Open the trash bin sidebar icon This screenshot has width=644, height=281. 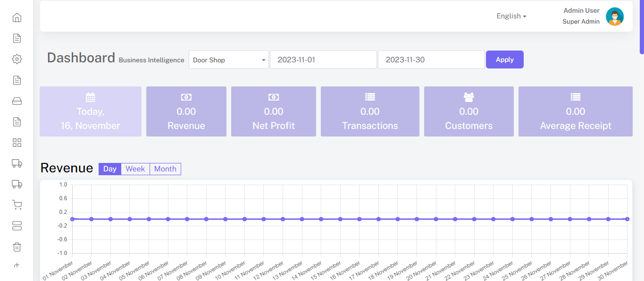tap(17, 247)
